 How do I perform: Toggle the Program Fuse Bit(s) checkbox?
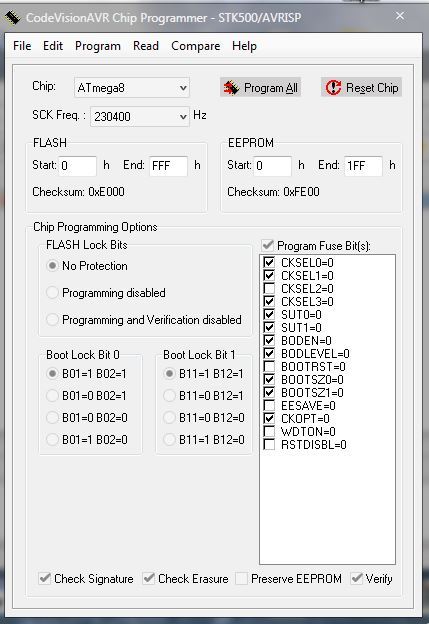267,245
